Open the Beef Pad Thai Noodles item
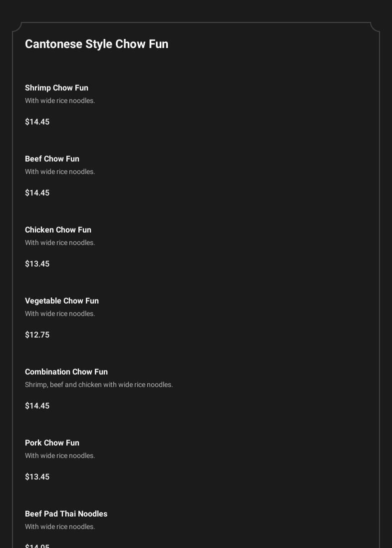This screenshot has height=548, width=392. [66, 514]
